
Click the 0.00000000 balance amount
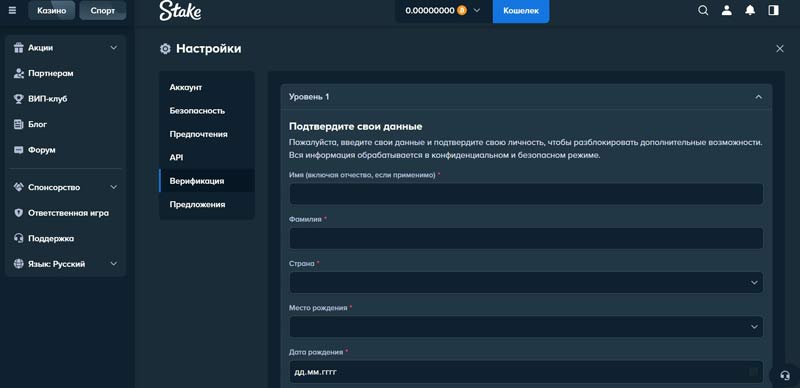click(x=430, y=10)
